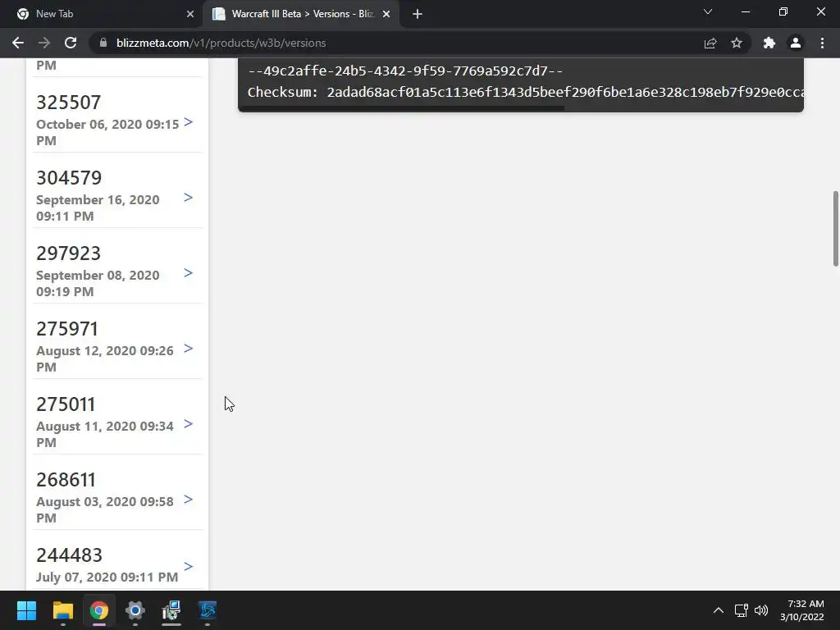Expand the chevron for August 03, 2020
This screenshot has width=840, height=630.
(x=188, y=500)
